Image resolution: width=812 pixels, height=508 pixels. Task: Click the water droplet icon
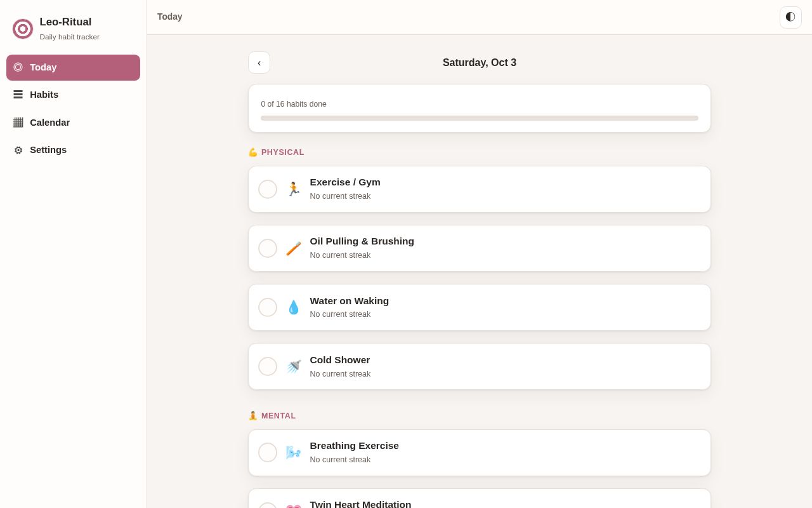click(x=294, y=307)
